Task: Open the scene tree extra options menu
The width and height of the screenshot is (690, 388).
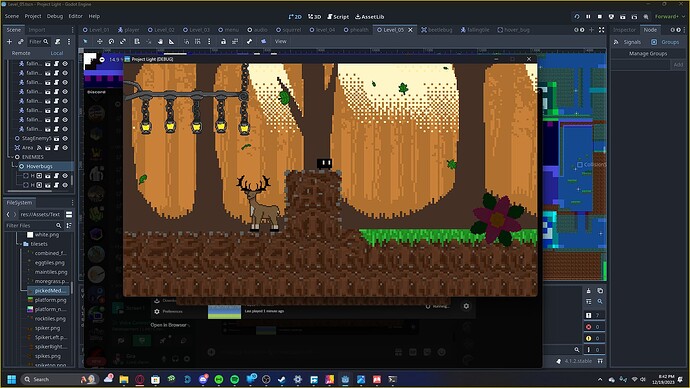Action: point(69,41)
